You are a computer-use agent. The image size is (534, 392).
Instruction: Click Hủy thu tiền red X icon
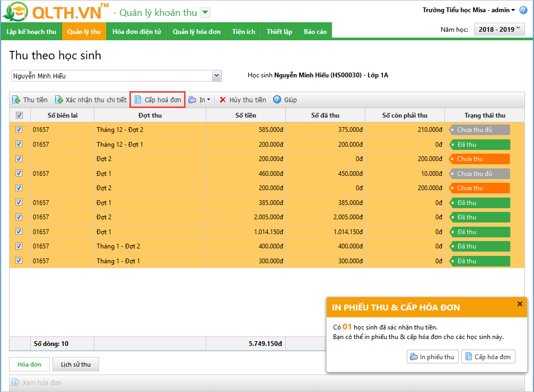pos(223,100)
